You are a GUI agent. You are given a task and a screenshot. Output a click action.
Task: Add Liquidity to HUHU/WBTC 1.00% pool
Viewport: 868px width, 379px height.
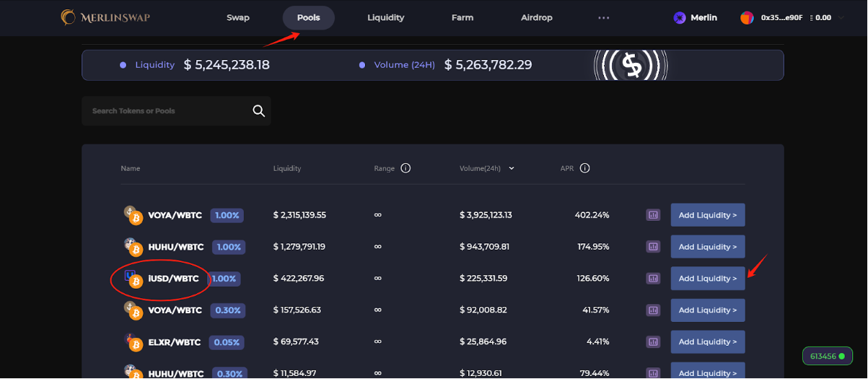708,246
